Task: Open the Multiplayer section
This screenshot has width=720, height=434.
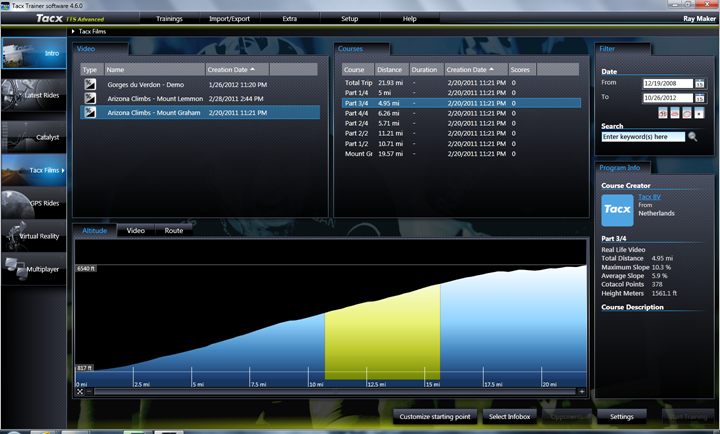Action: tap(34, 269)
